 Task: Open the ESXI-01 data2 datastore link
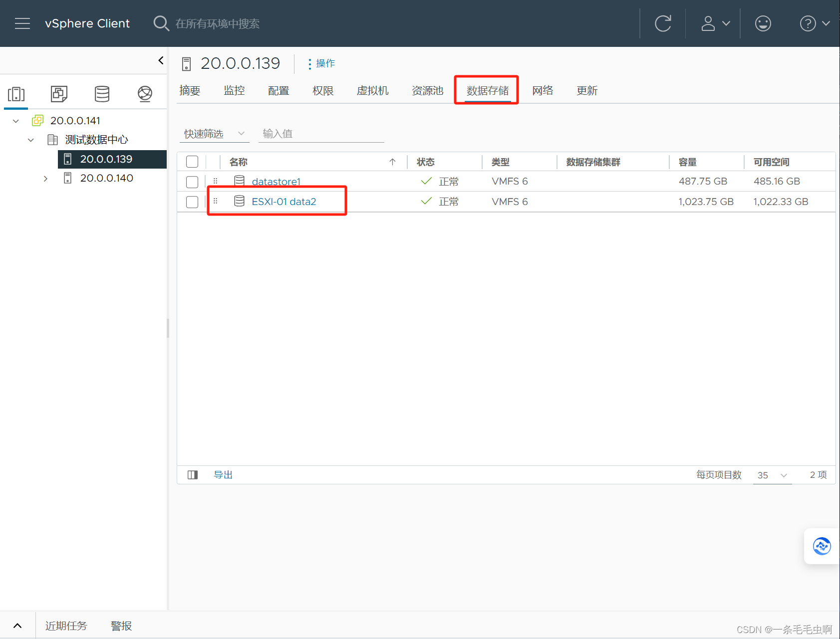[284, 202]
